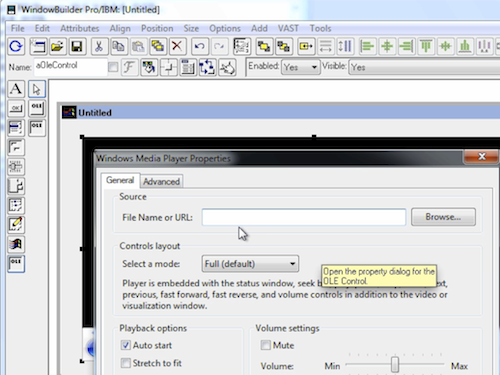Expand the Select a mode dropdown

250,264
